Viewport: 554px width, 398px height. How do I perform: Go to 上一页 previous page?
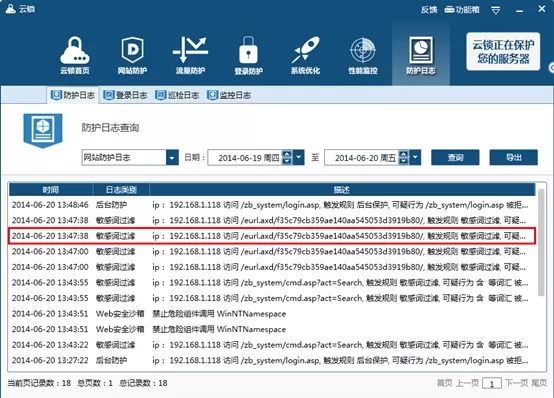click(x=467, y=383)
